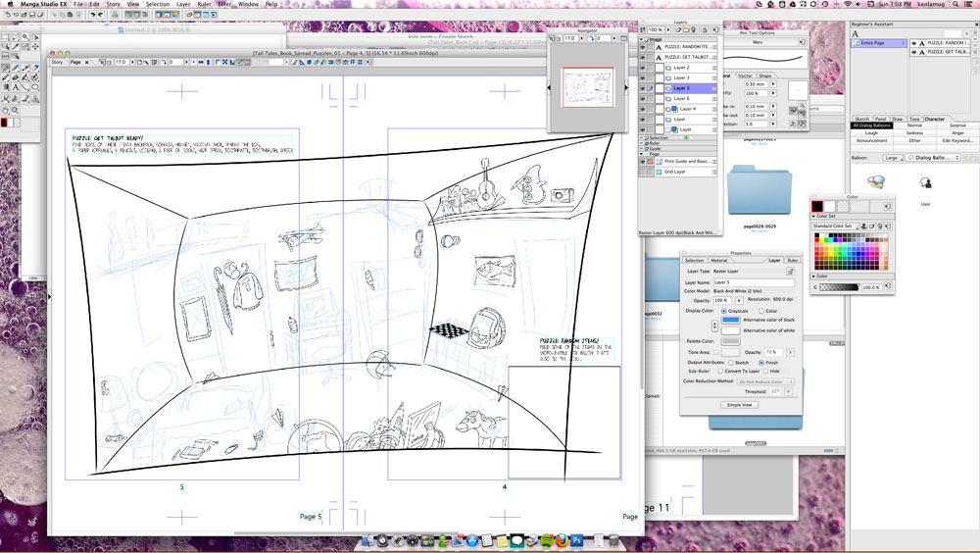This screenshot has height=553, width=980.
Task: Click the Simple View button
Action: click(x=739, y=404)
